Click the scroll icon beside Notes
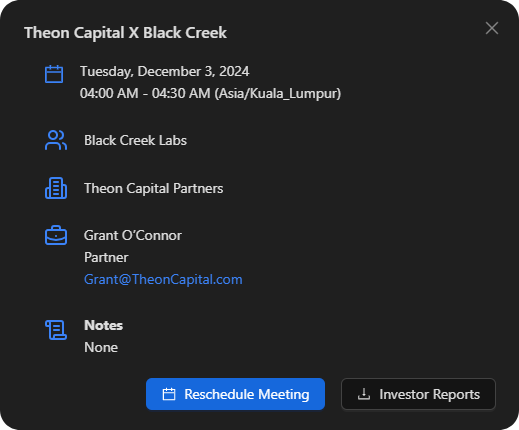 click(56, 330)
